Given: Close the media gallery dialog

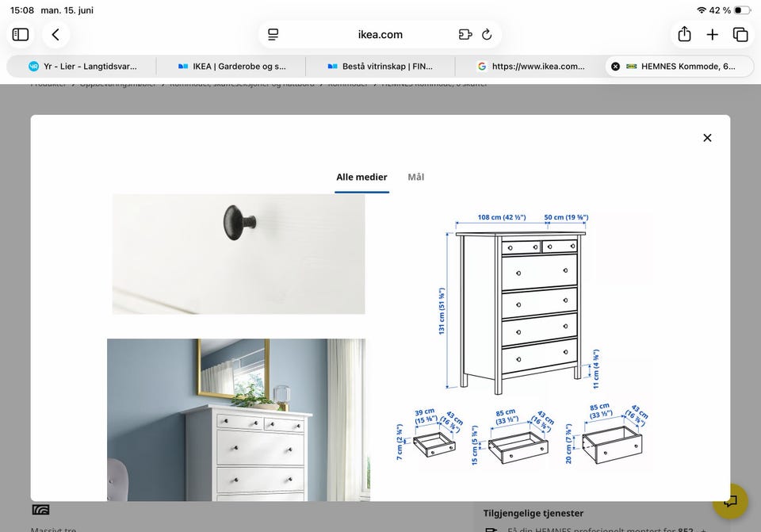Looking at the screenshot, I should point(707,138).
